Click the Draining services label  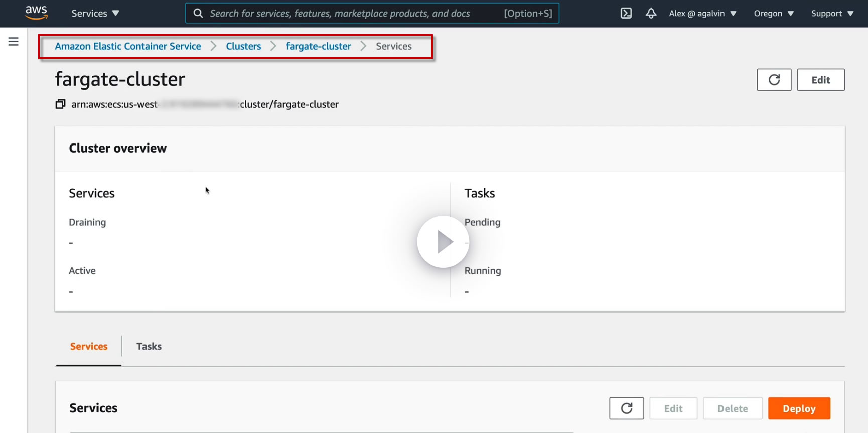[x=87, y=222]
